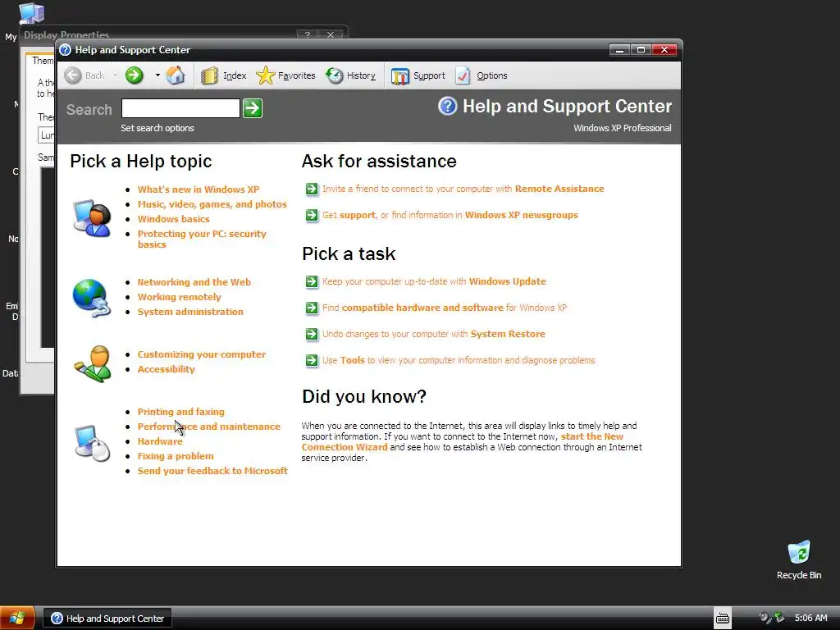
Task: Click the first system tray icon by the clock
Action: [x=765, y=618]
